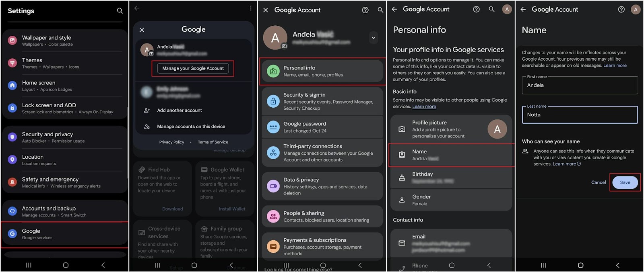Open Manage accounts on this device
The width and height of the screenshot is (644, 272).
coord(191,127)
